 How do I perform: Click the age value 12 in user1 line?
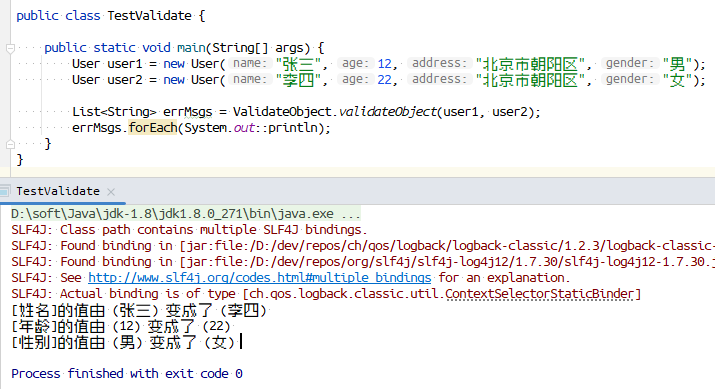(x=384, y=64)
